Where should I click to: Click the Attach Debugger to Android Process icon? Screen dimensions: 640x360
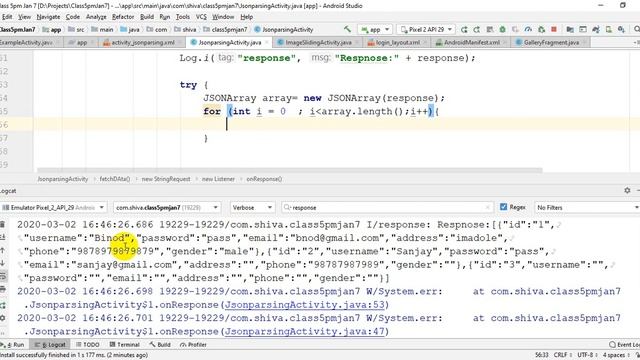[x=541, y=29]
